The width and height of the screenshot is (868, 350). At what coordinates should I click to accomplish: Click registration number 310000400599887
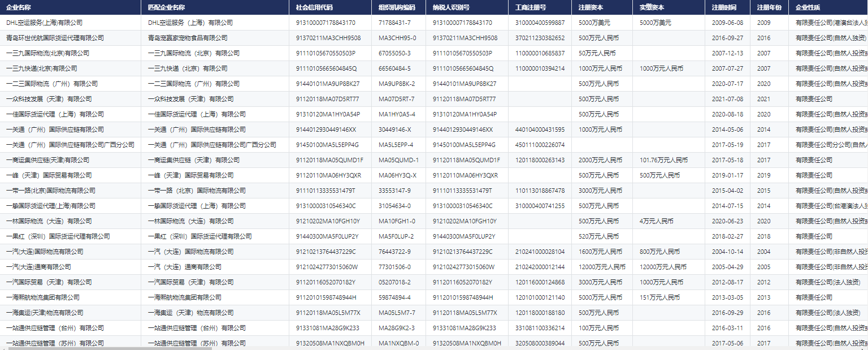pyautogui.click(x=540, y=23)
